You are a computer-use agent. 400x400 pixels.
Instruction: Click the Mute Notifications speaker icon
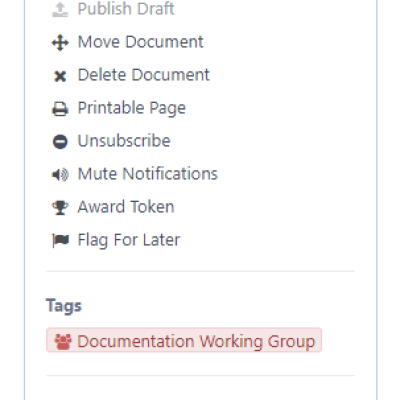click(60, 175)
